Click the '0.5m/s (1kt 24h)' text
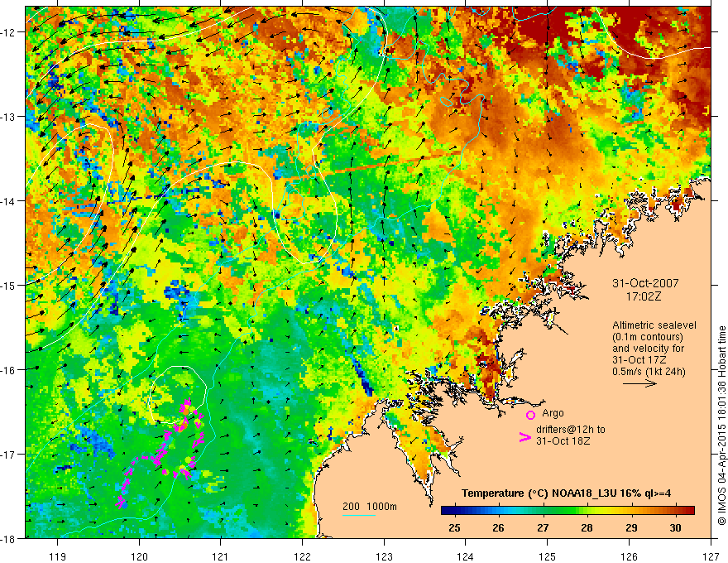This screenshot has width=728, height=563. point(649,372)
